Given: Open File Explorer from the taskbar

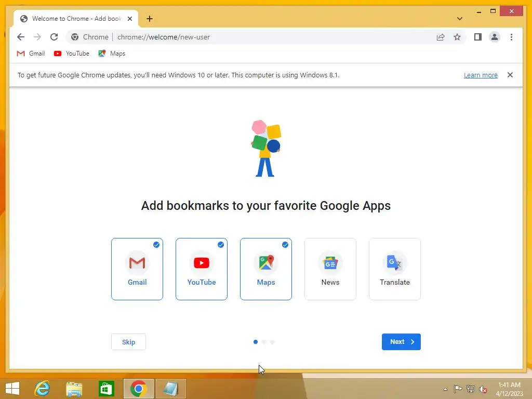Looking at the screenshot, I should (74, 389).
